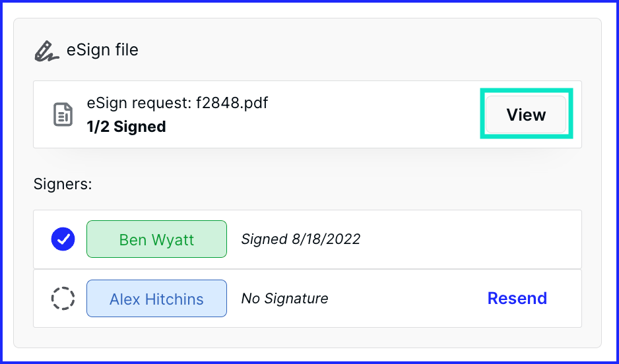The width and height of the screenshot is (619, 364).
Task: Click empty area of the f2848.pdf file card
Action: 375,114
